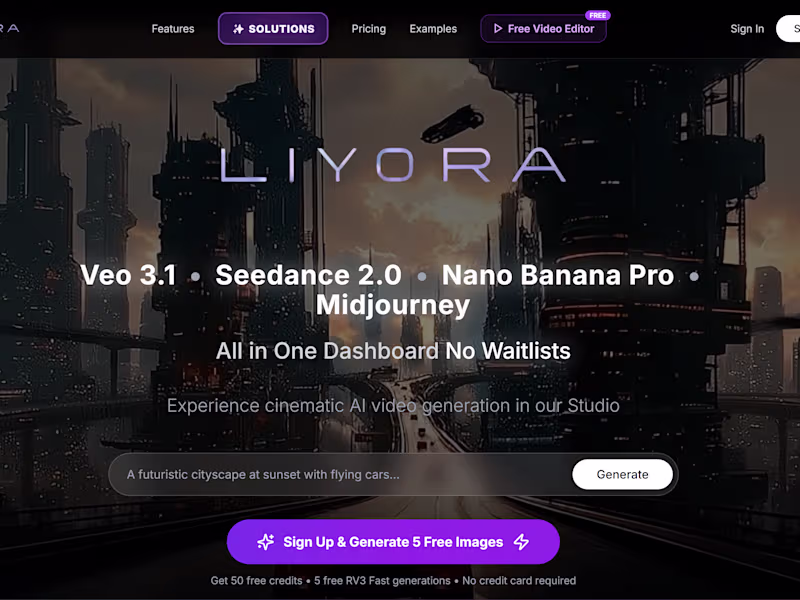The width and height of the screenshot is (800, 600).
Task: Click the sparkle icon on the Sign Up button
Action: (266, 542)
